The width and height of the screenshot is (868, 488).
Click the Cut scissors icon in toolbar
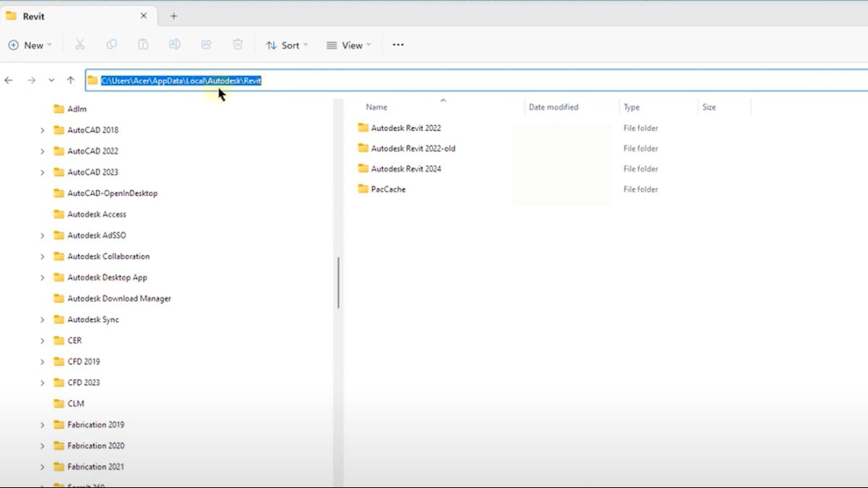pos(80,45)
